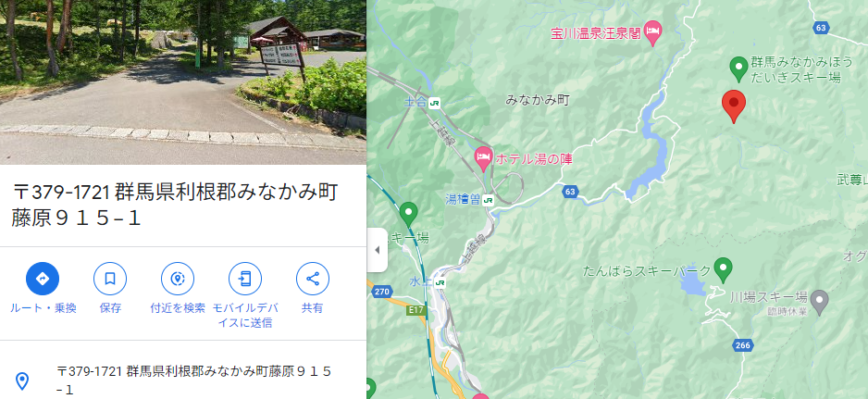Click the address row location pin icon
Viewport: 868px width, 399px height.
coord(22,381)
